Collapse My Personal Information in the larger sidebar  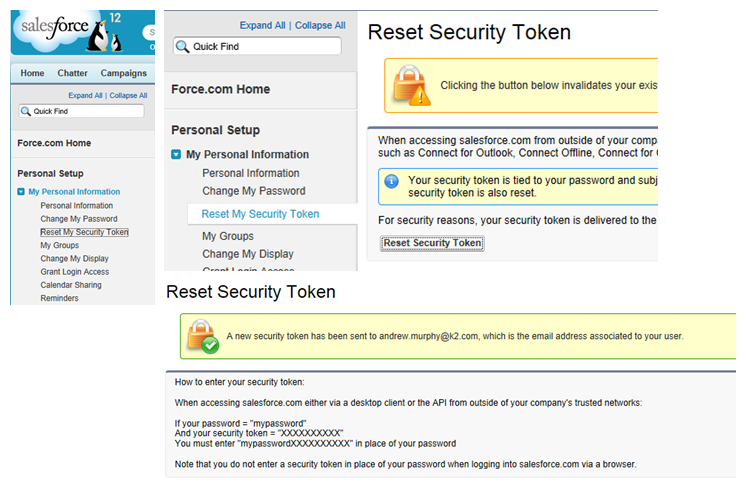[x=176, y=155]
